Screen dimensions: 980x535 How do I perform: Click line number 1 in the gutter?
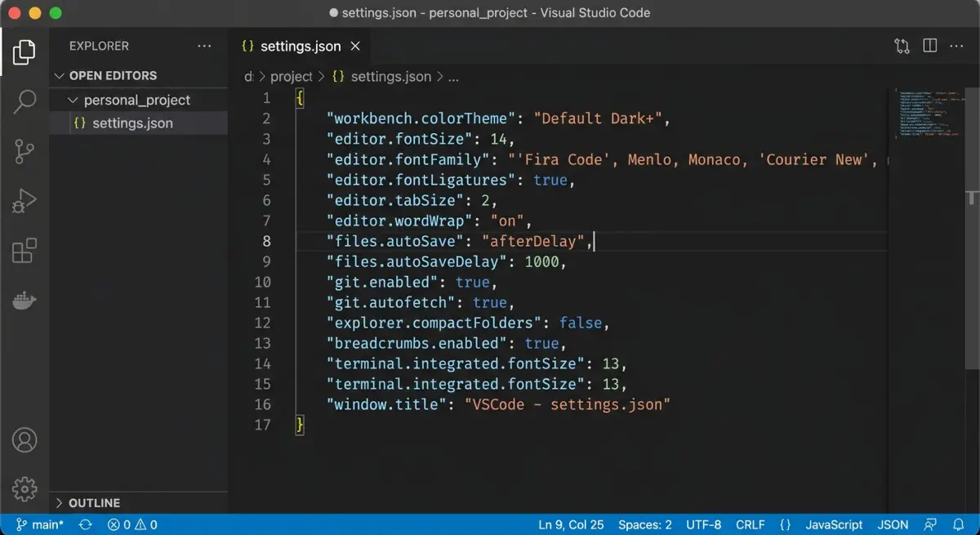(266, 98)
